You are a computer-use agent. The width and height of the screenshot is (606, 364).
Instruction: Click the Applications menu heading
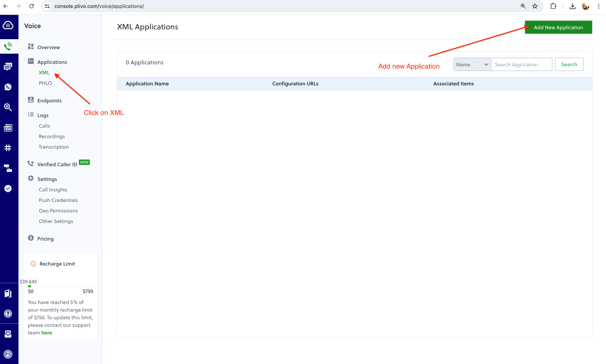point(52,62)
